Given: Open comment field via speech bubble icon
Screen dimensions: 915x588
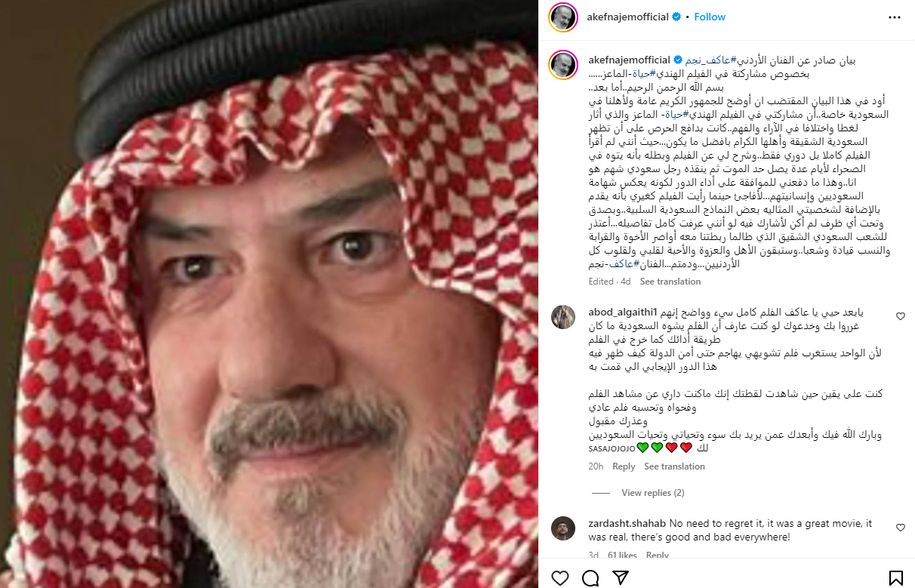Looking at the screenshot, I should pyautogui.click(x=590, y=578).
